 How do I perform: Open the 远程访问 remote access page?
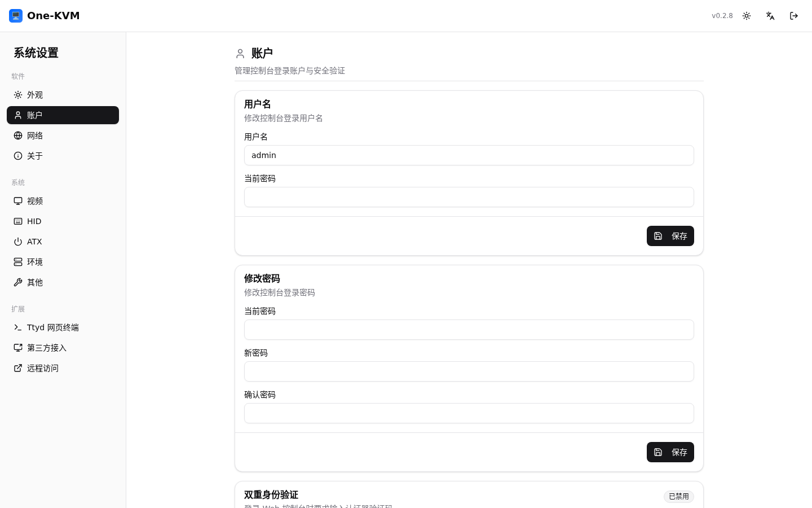[63, 368]
